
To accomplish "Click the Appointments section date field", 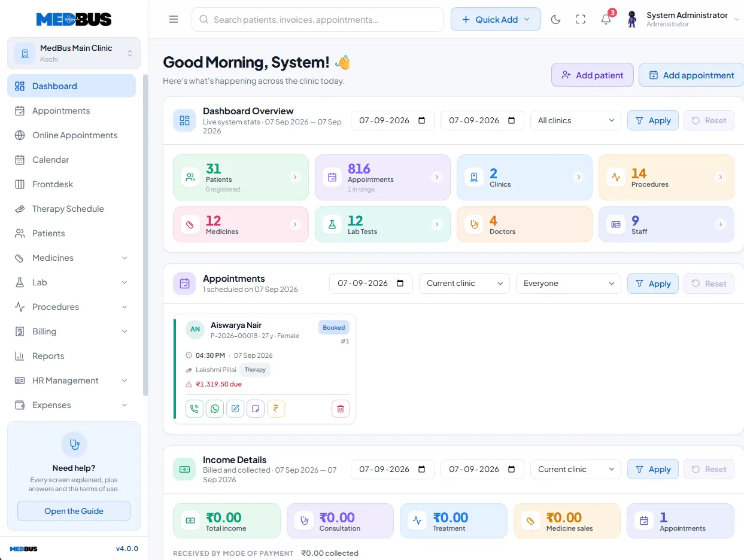I will coord(371,284).
